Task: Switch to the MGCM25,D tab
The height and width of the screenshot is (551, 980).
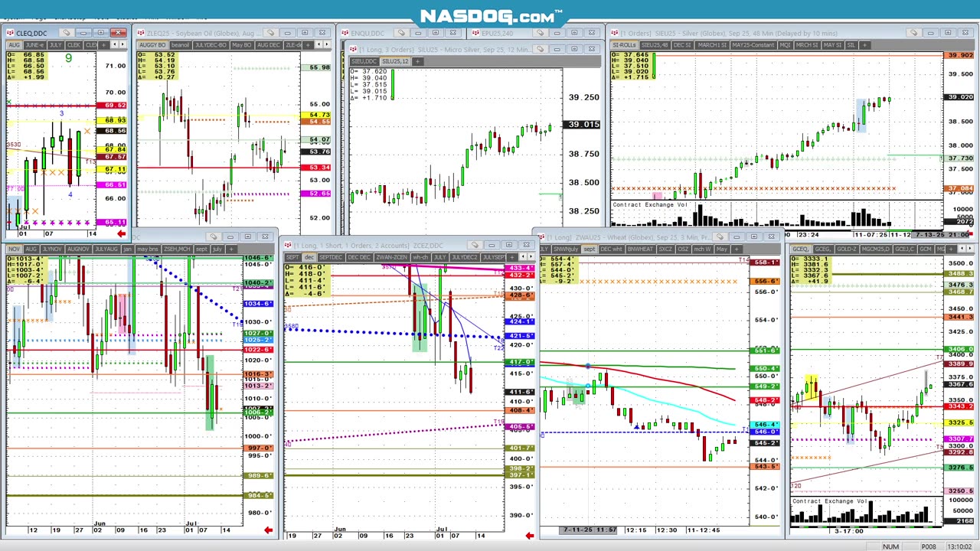Action: [x=875, y=249]
